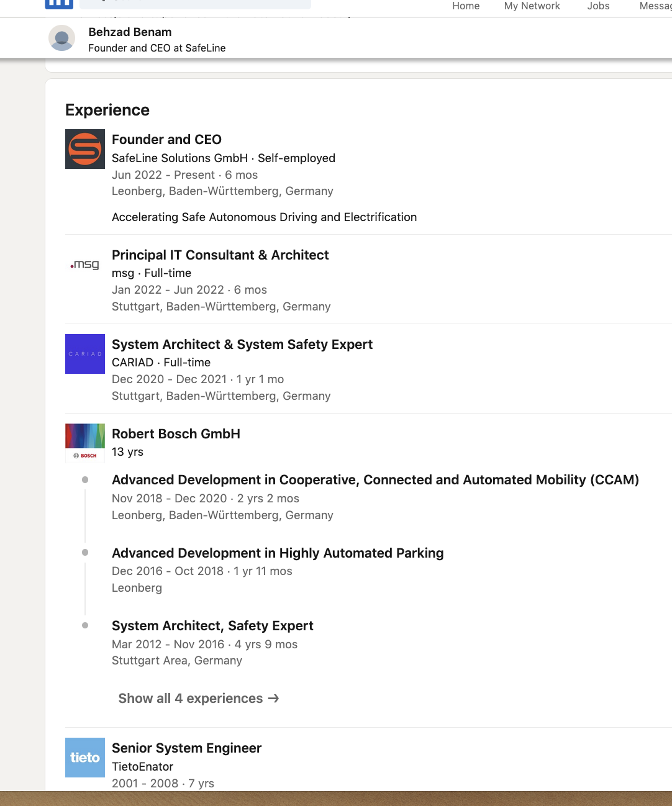Click the msg company logo
672x806 pixels.
(85, 265)
